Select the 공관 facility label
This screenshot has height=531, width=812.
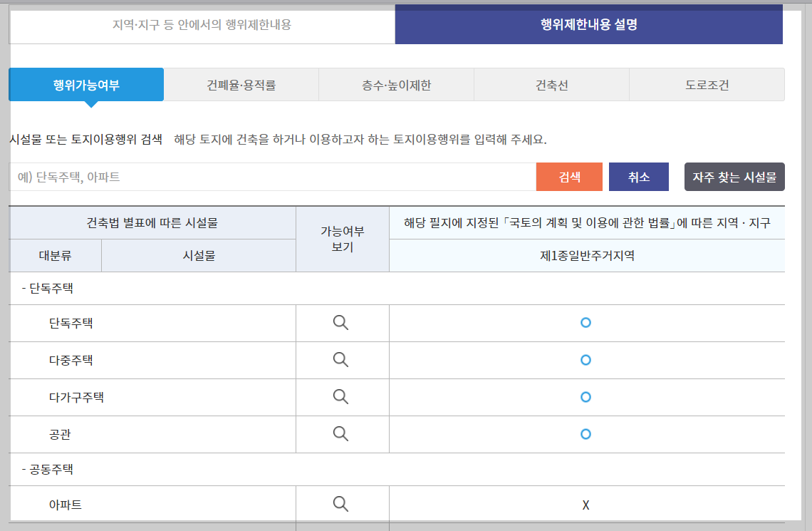coord(60,434)
